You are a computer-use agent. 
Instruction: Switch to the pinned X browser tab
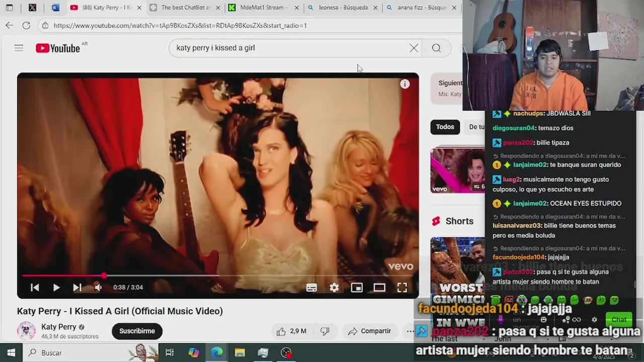click(32, 8)
